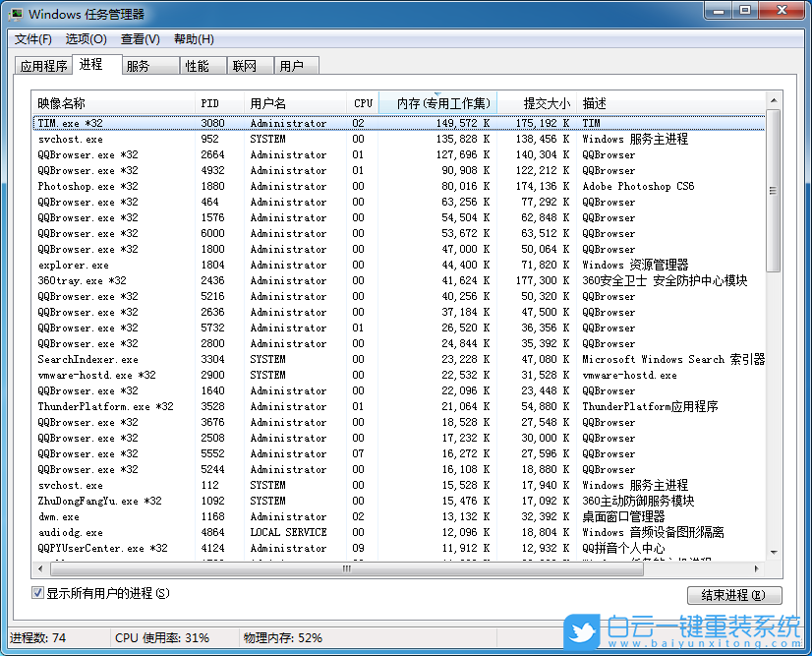The image size is (812, 656).
Task: Open the 文件(F) menu
Action: 33,39
